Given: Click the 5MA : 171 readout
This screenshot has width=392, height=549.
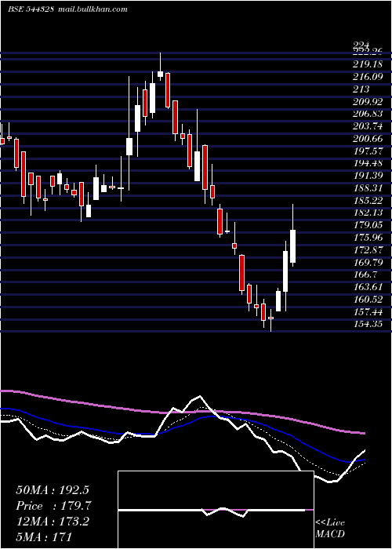Looking at the screenshot, I should pos(44,536).
